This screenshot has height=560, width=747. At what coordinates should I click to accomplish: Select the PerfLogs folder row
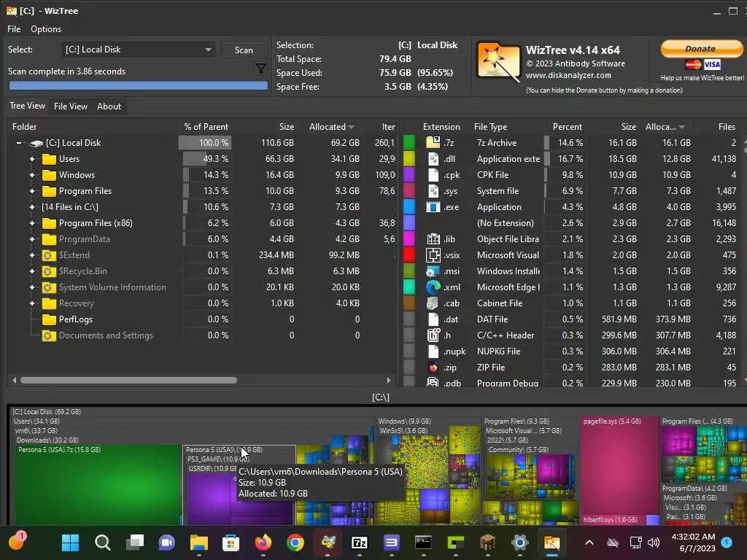[75, 319]
